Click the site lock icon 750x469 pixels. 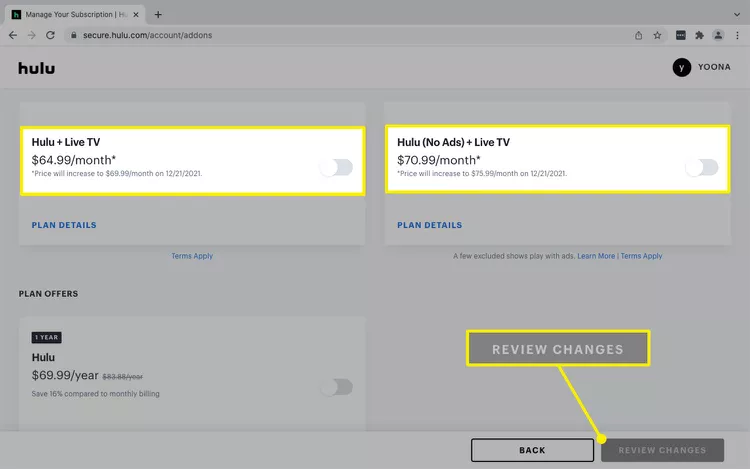74,35
